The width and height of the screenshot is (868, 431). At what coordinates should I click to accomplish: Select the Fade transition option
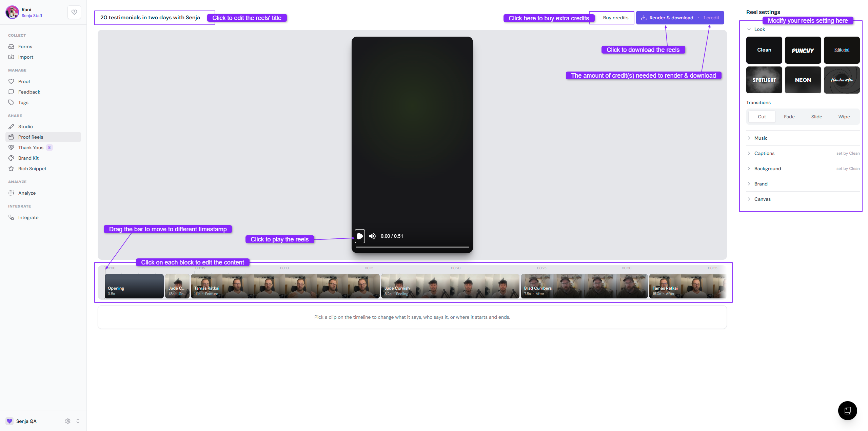[789, 117]
